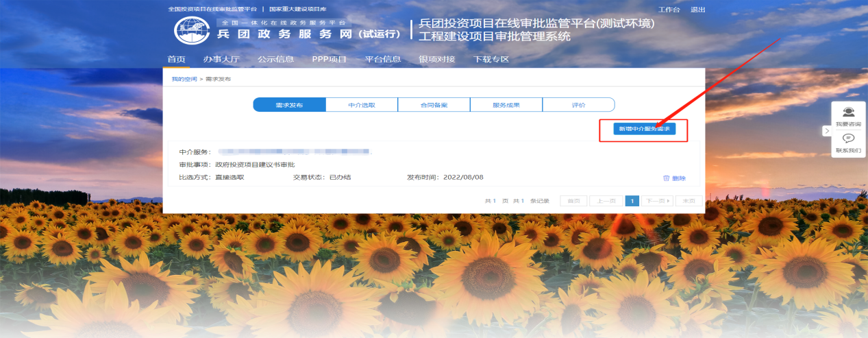Click PPP项目 in the navigation bar
Image resolution: width=868 pixels, height=338 pixels.
[x=329, y=59]
